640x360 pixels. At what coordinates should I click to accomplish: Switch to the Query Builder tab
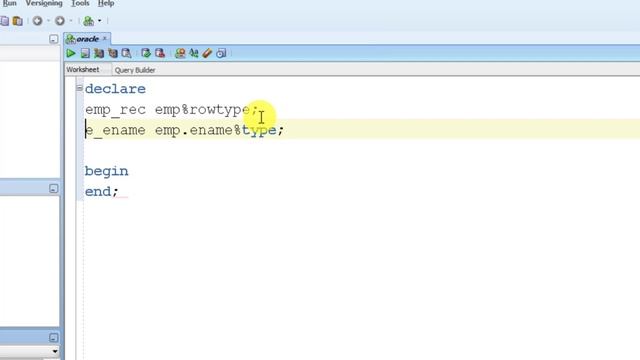coord(135,70)
